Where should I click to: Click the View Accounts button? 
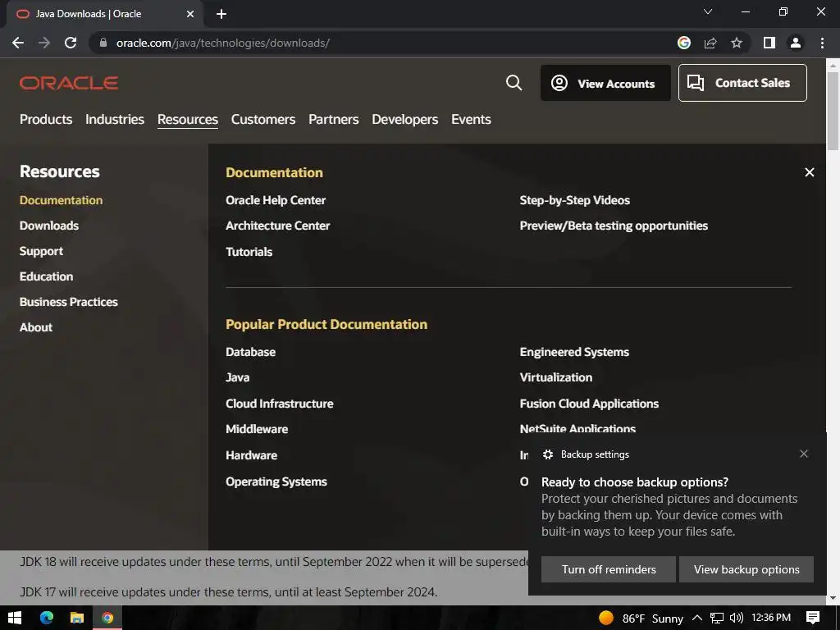coord(605,83)
